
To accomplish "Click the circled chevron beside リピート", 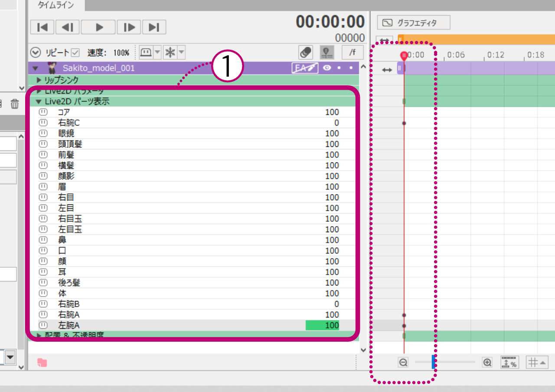I will [x=36, y=53].
